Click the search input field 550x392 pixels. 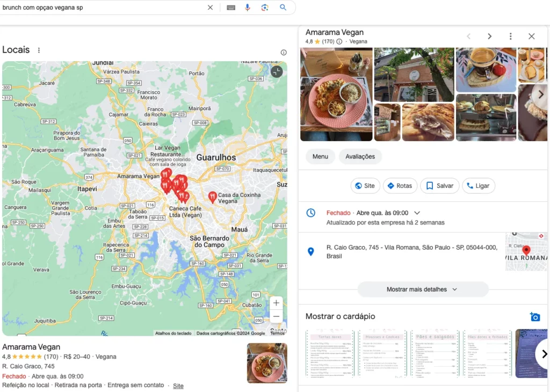tap(102, 8)
